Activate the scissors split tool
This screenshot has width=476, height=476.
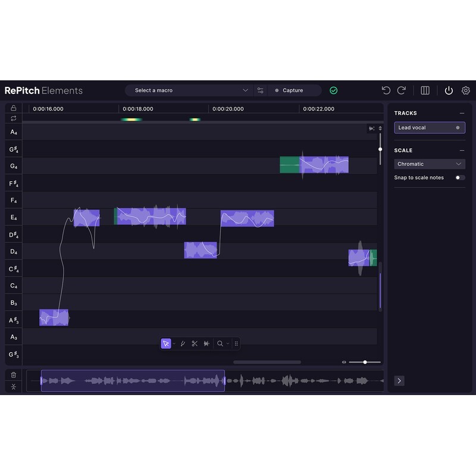[x=195, y=343]
